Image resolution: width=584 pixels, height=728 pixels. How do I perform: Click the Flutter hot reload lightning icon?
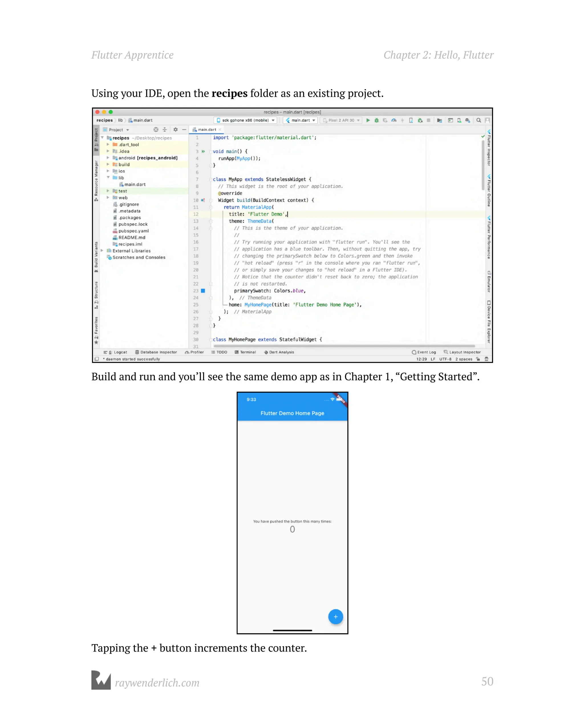402,120
